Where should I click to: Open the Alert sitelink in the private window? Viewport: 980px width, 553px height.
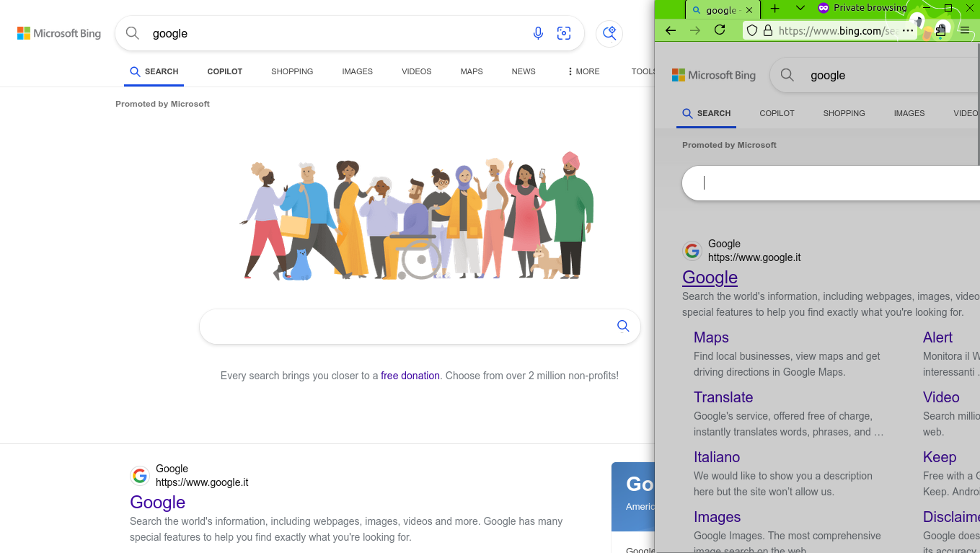click(937, 337)
